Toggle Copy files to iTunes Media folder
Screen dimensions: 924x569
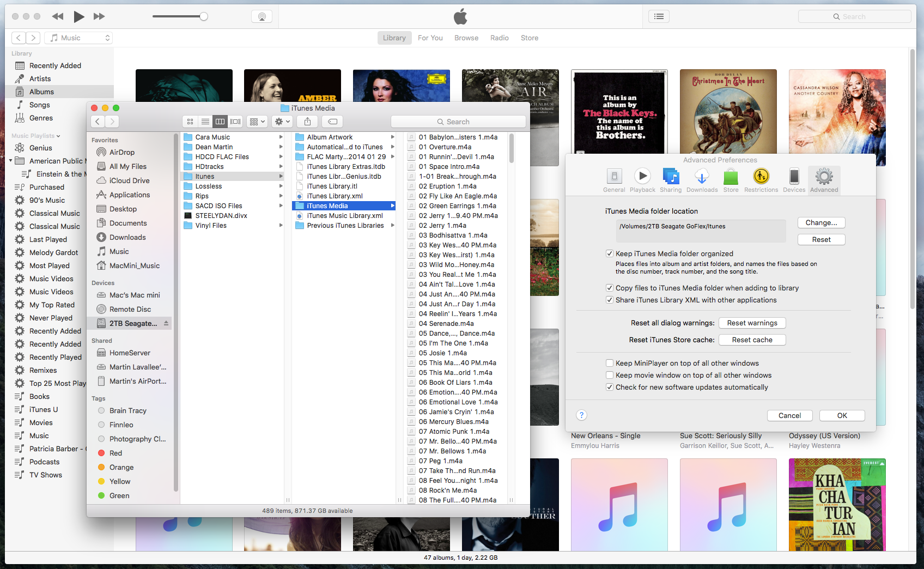pyautogui.click(x=610, y=288)
